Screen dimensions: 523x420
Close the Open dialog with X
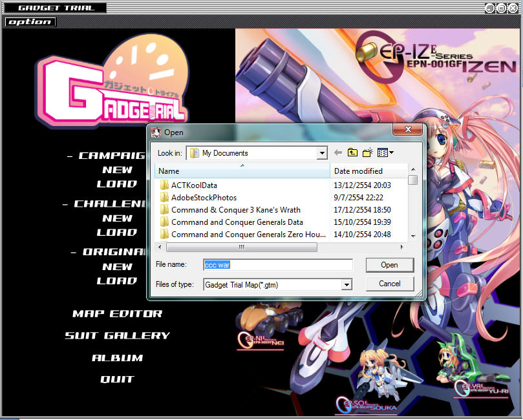coord(407,129)
